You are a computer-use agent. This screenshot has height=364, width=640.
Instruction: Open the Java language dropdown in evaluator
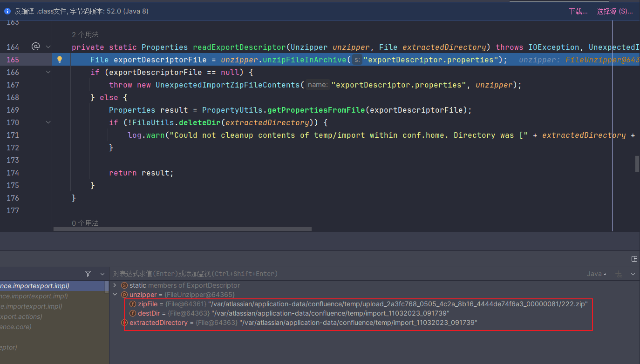point(597,274)
